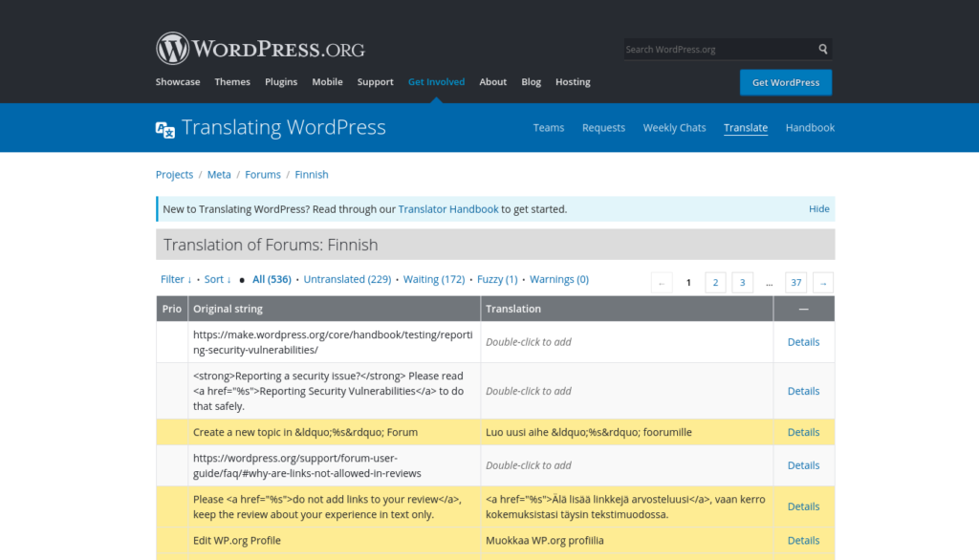Open Details for the reporting-security-vulnerabilities URL row
This screenshot has width=979, height=560.
tap(803, 342)
